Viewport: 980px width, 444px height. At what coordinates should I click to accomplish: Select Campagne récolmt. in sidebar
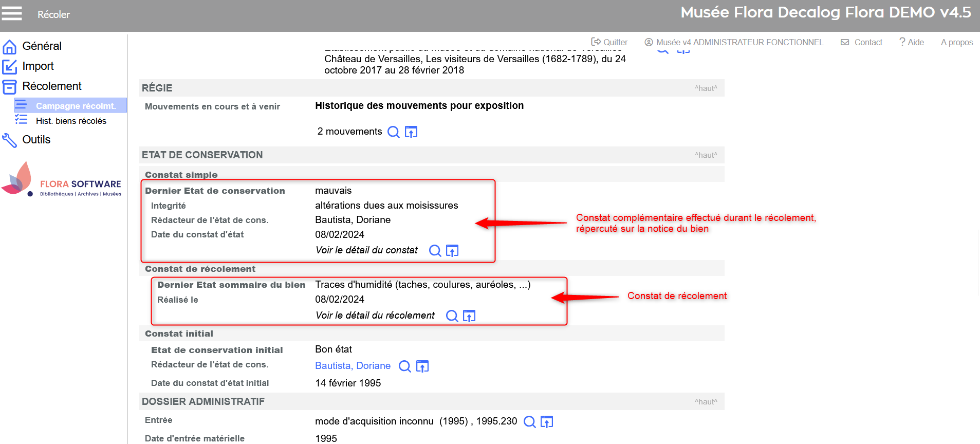click(x=76, y=106)
